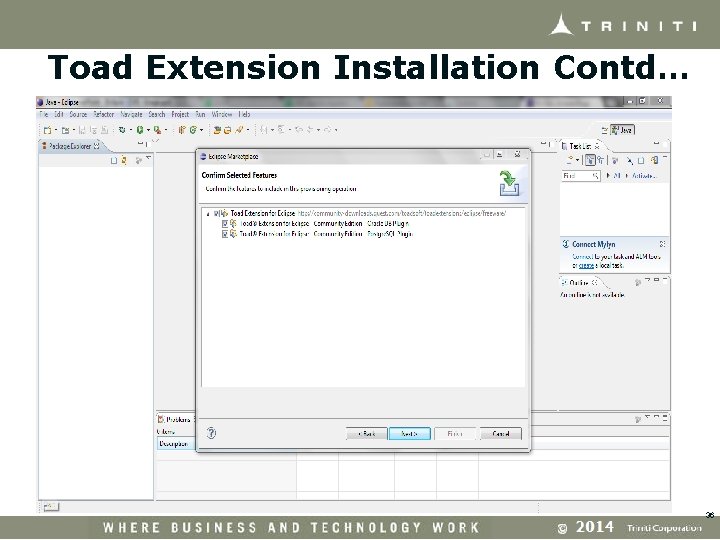Open the Project menu
Image resolution: width=720 pixels, height=540 pixels.
click(180, 114)
